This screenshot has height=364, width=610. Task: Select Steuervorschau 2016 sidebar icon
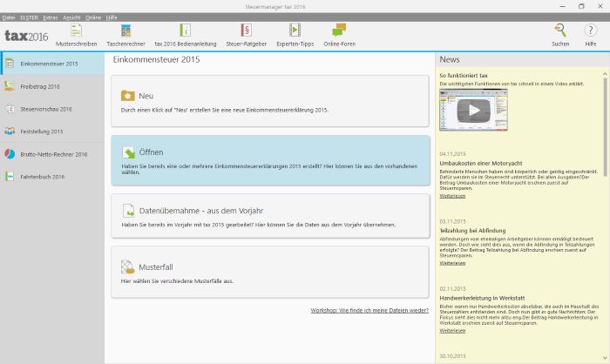coord(10,109)
